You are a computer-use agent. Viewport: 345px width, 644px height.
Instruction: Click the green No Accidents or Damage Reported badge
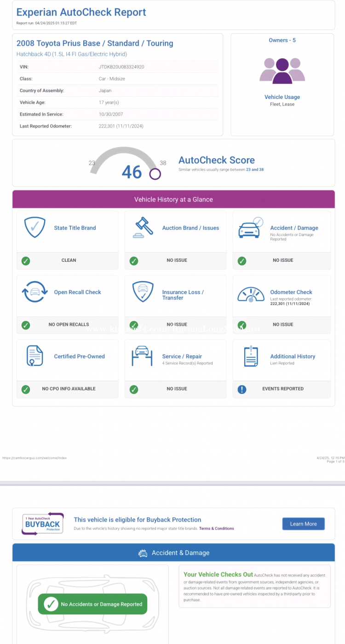pyautogui.click(x=92, y=604)
